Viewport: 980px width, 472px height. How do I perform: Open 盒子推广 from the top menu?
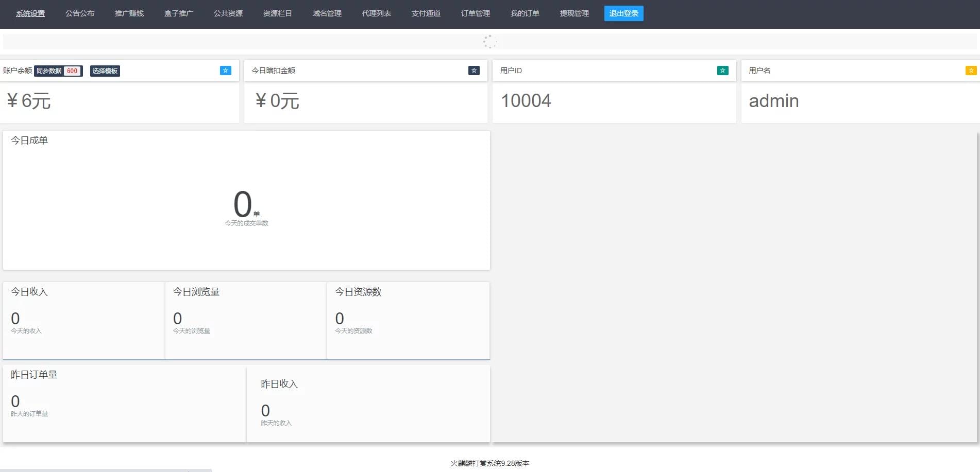coord(178,13)
